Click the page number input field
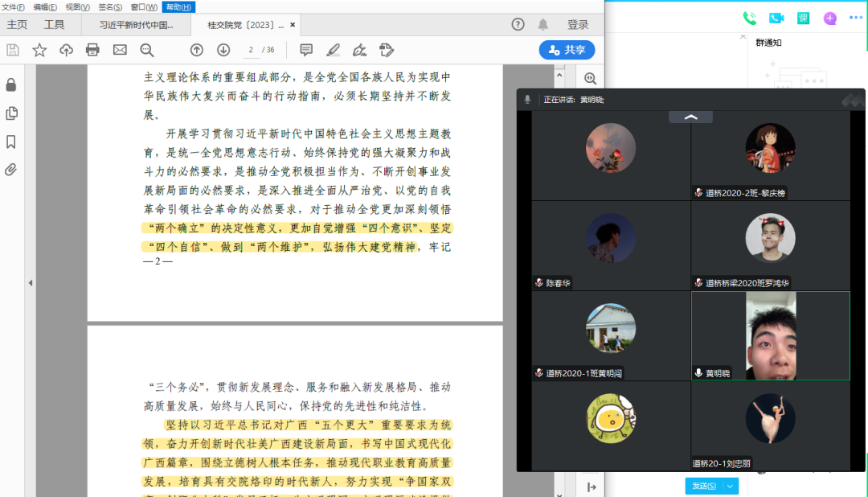The width and height of the screenshot is (868, 497). pyautogui.click(x=252, y=50)
